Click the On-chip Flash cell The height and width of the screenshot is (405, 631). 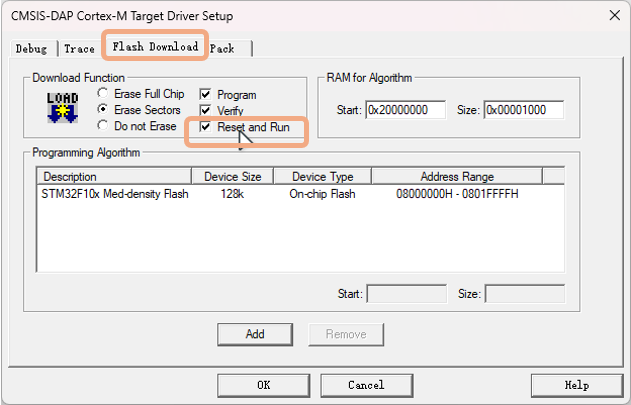click(322, 194)
